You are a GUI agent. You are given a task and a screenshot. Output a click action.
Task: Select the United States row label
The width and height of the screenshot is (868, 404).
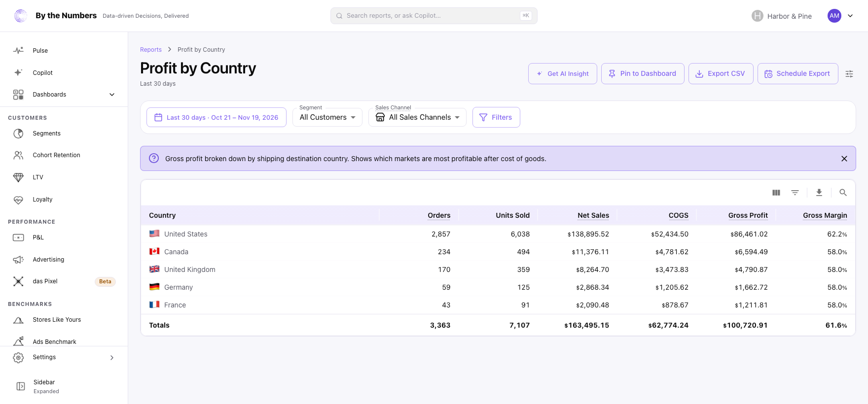point(186,234)
